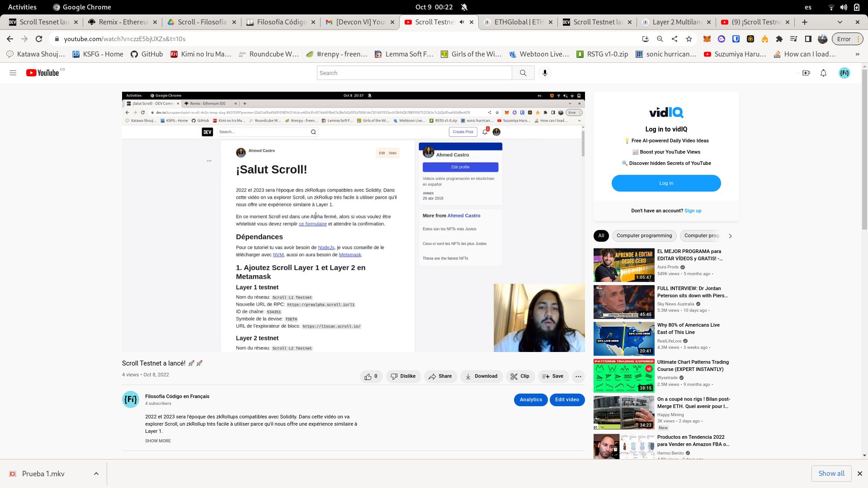
Task: Open the more actions ellipsis under the video
Action: [578, 376]
